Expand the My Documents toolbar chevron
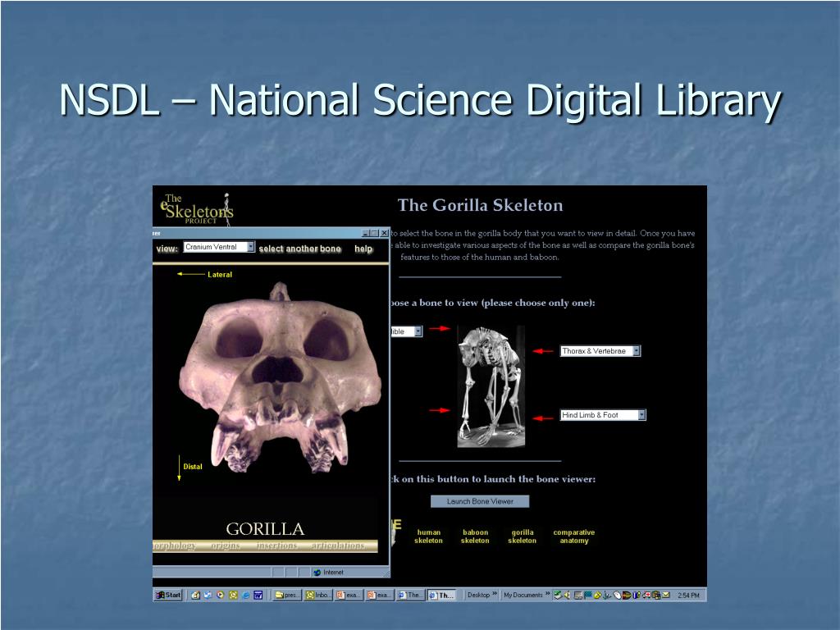 coord(547,594)
